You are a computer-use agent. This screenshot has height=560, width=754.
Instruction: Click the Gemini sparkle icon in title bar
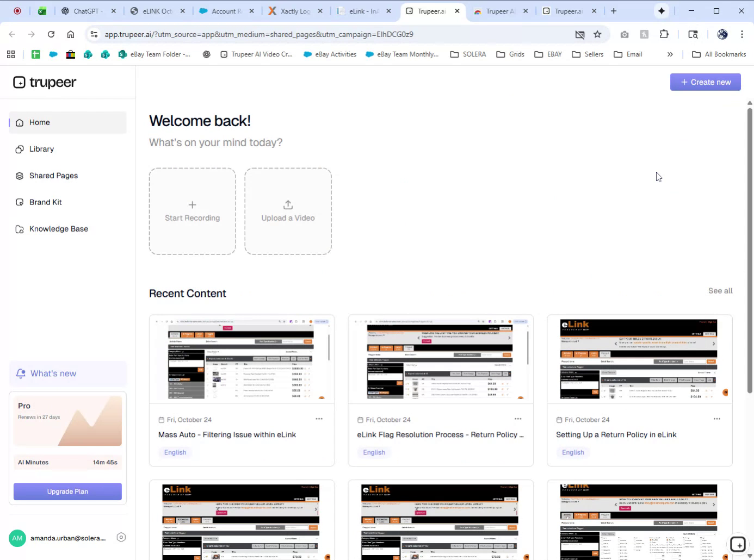pos(662,11)
